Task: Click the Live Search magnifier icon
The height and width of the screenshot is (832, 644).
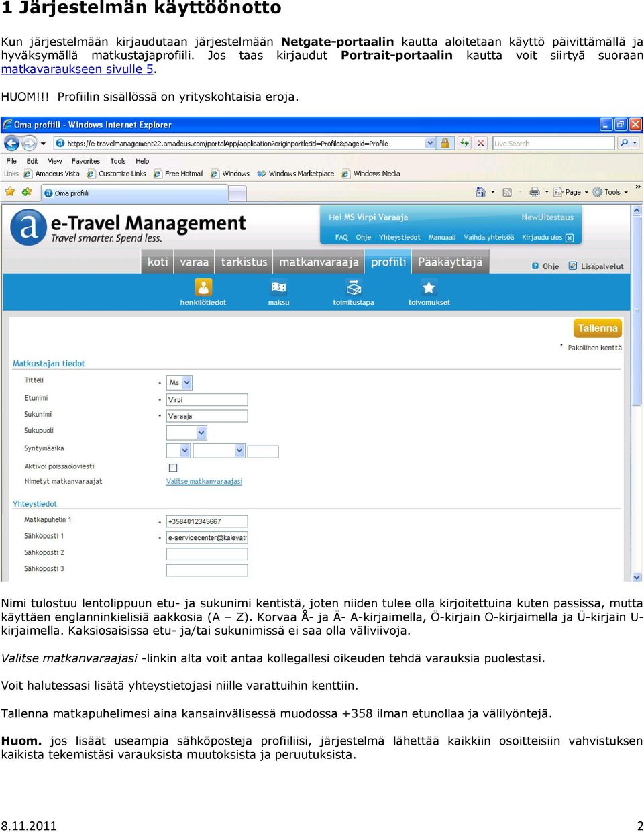Action: [x=624, y=143]
